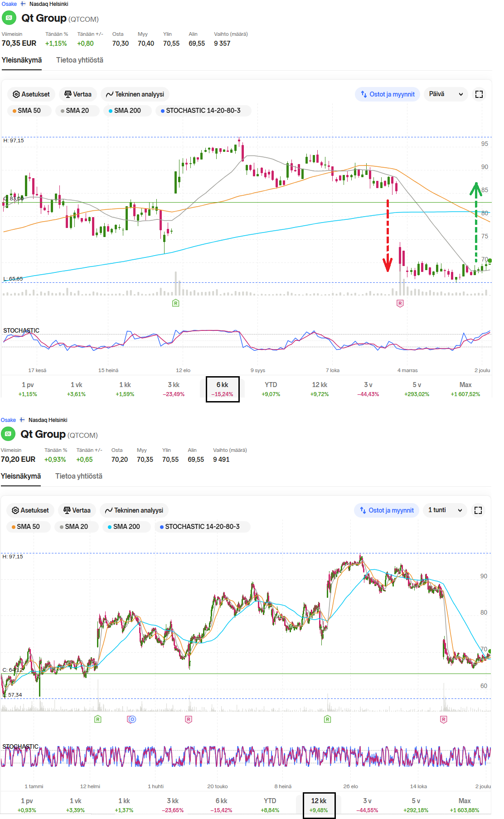Viewport: 504px width, 819px height.
Task: Click green R report marker on top chart
Action: 176,303
